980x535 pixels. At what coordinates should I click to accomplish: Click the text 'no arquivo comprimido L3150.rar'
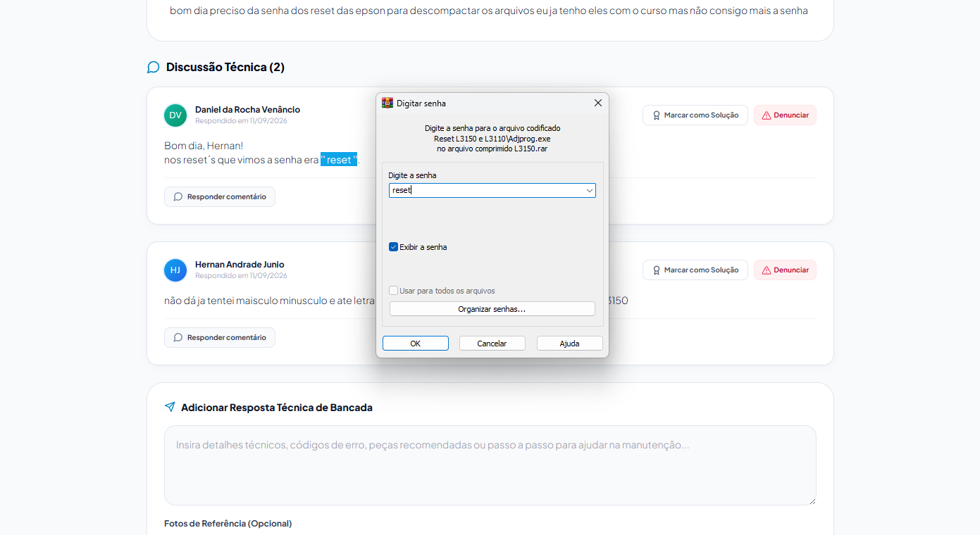[x=492, y=149]
